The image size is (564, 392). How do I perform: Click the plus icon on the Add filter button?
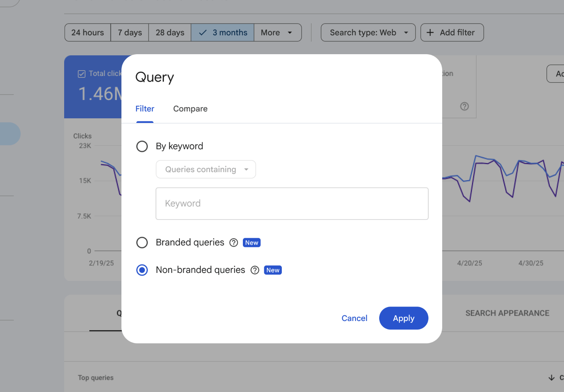pyautogui.click(x=430, y=32)
